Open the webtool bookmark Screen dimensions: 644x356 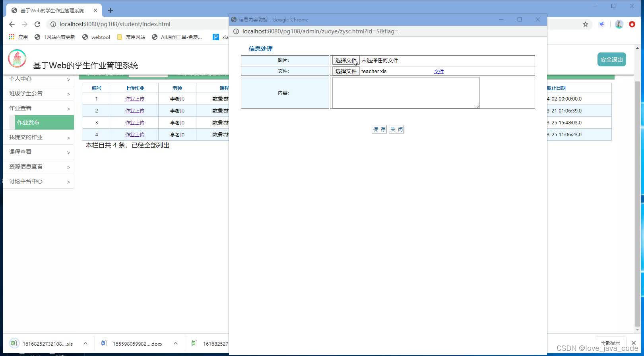(x=96, y=37)
